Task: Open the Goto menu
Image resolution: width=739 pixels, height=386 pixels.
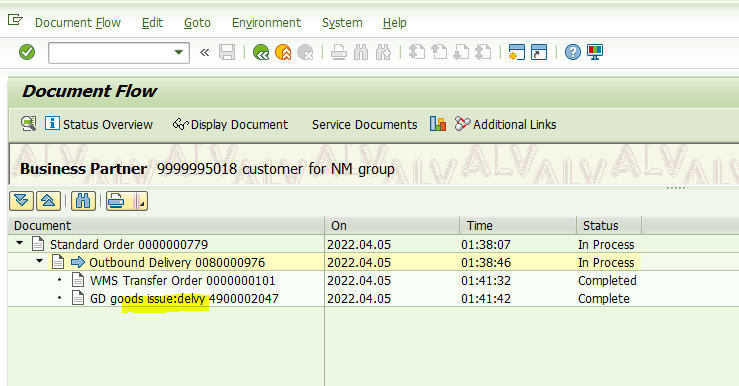Action: pyautogui.click(x=197, y=23)
